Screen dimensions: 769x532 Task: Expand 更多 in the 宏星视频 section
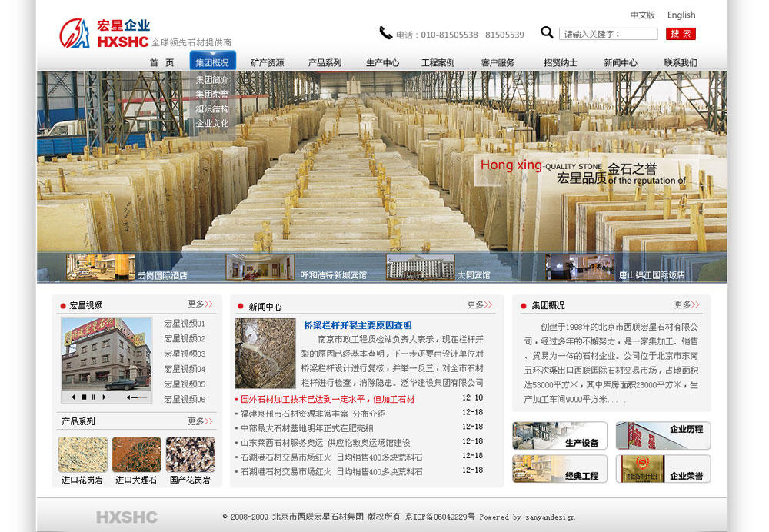pos(200,304)
